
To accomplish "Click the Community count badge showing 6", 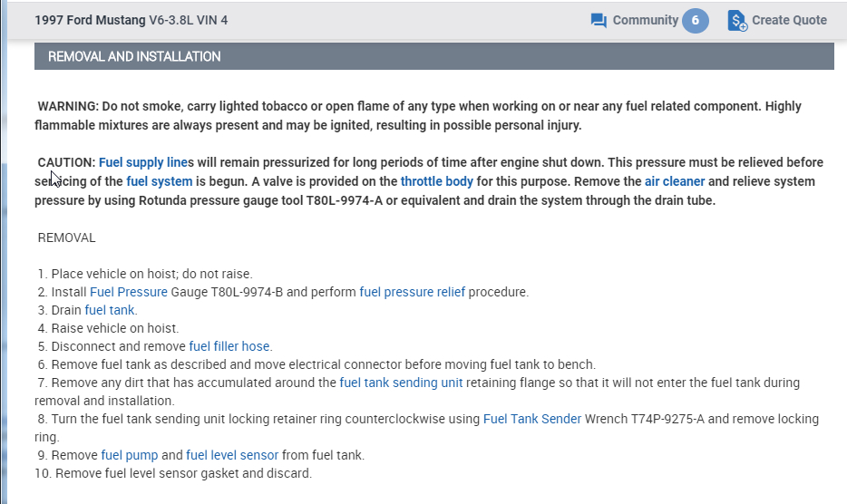I will [x=696, y=20].
